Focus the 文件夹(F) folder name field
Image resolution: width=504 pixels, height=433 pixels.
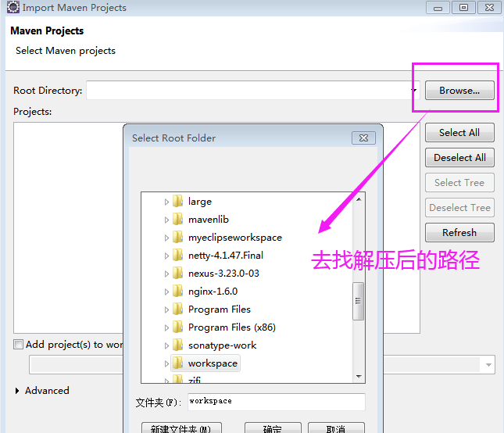coord(277,402)
